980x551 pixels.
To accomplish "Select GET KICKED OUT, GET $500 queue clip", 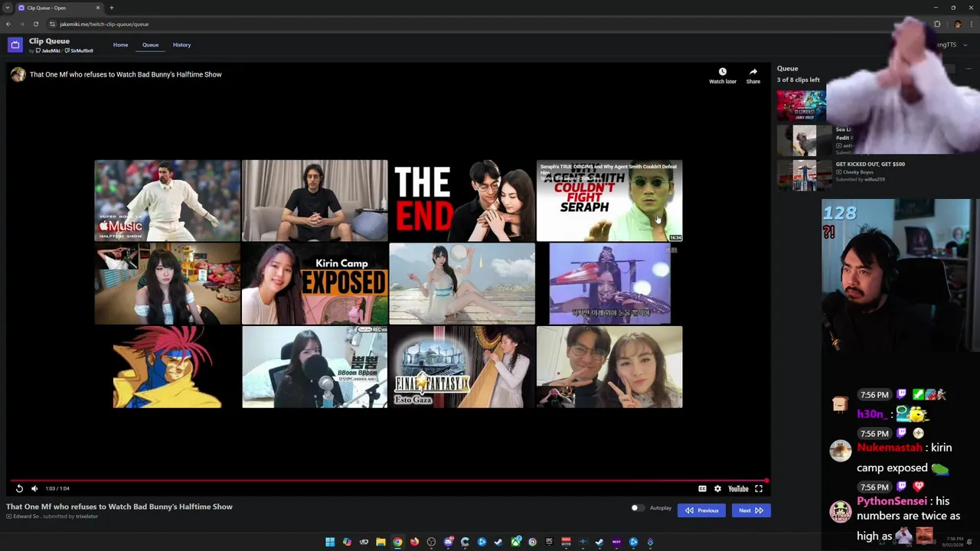I will coord(870,164).
